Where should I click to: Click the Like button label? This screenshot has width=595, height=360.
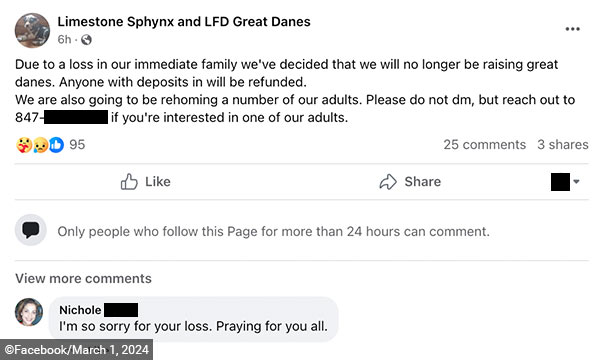157,182
